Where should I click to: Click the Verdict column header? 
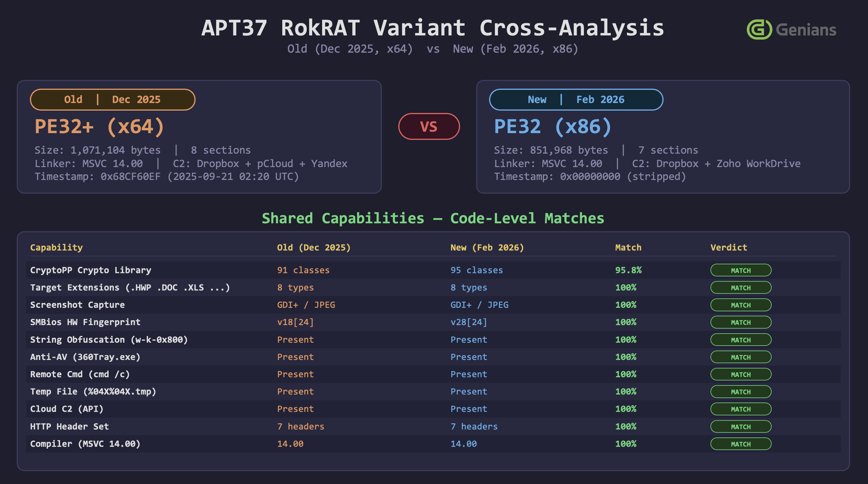(x=729, y=247)
